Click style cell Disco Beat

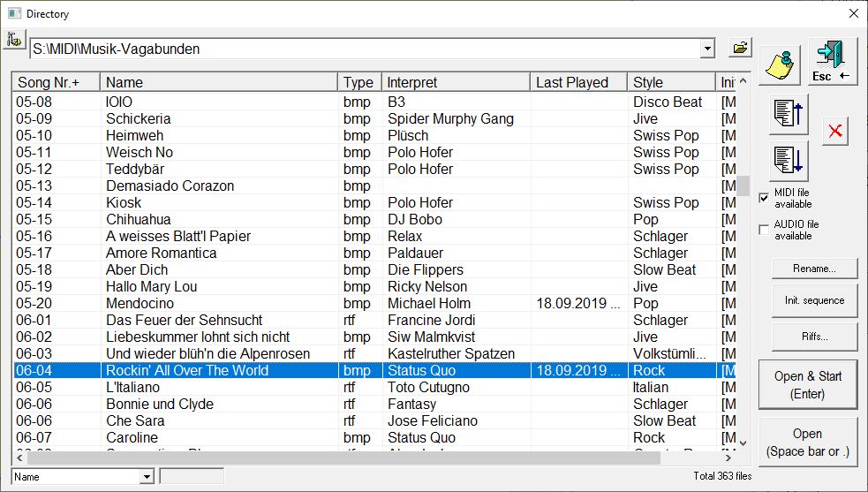668,102
